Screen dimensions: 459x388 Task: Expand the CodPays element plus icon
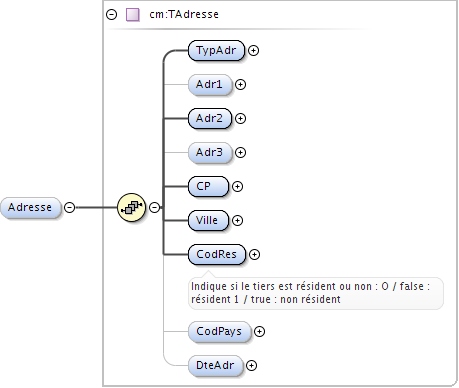pos(259,331)
